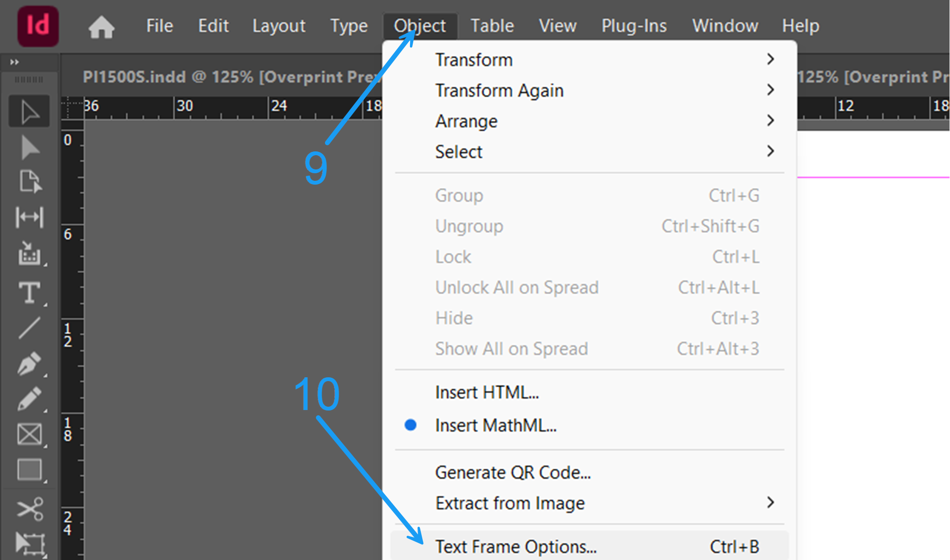
Task: Pick the Gap tool
Action: (x=29, y=217)
